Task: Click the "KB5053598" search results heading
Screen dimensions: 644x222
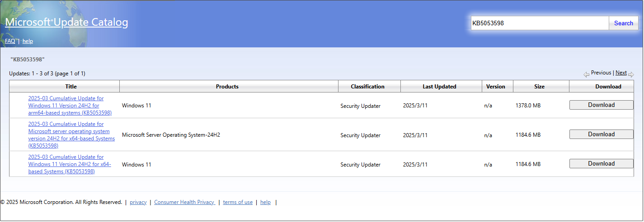Action: [x=27, y=60]
